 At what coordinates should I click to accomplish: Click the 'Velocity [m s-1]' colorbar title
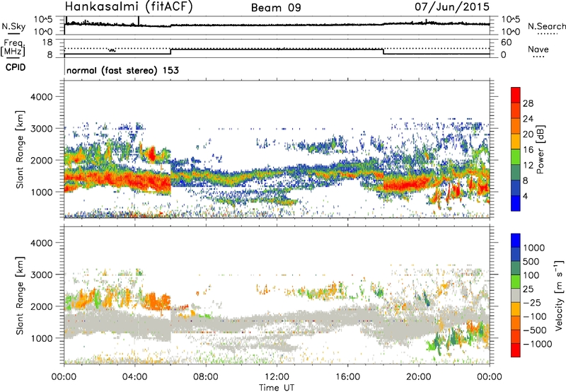(559, 295)
